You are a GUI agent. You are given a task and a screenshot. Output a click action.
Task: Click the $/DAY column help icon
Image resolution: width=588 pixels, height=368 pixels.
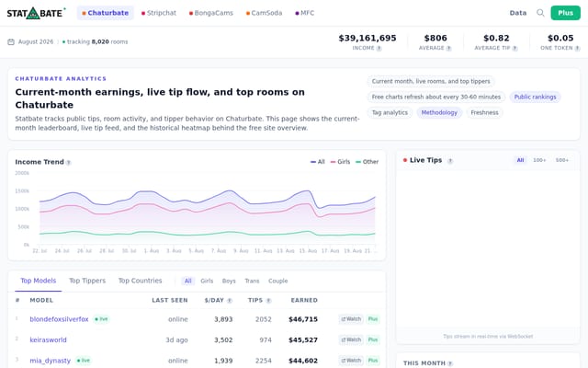coord(230,301)
